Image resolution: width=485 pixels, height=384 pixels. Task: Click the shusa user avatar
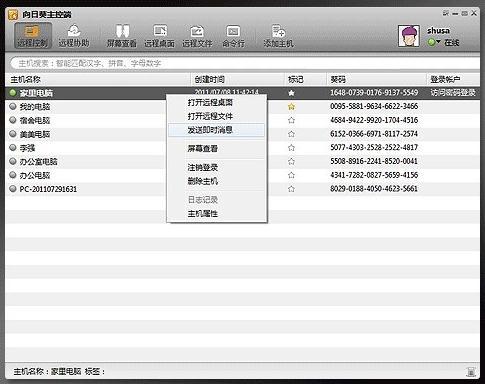(x=409, y=36)
